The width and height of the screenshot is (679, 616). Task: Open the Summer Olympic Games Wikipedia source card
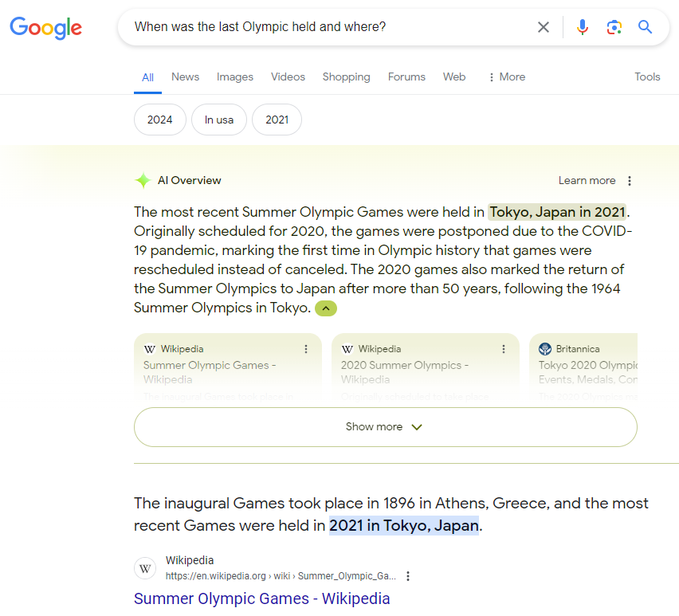228,368
